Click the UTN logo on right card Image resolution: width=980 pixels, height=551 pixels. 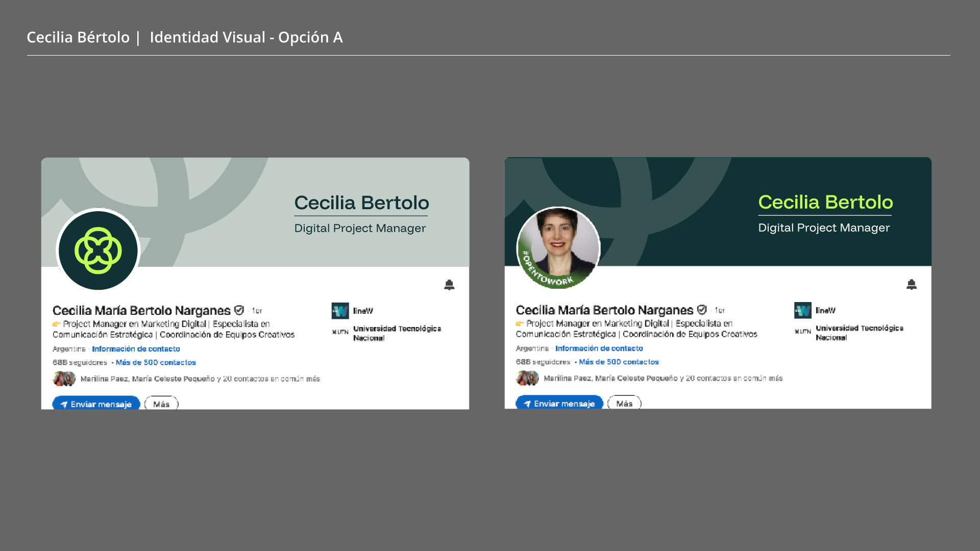[802, 332]
